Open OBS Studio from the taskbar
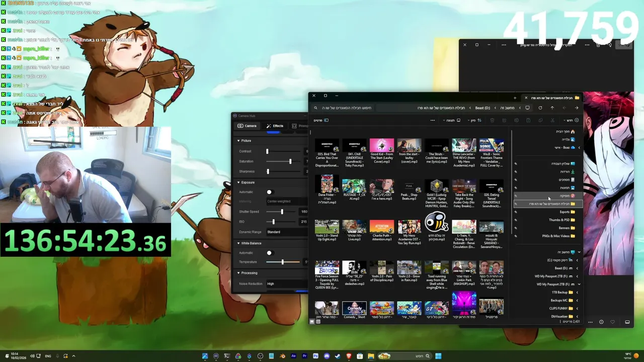 tap(260, 356)
